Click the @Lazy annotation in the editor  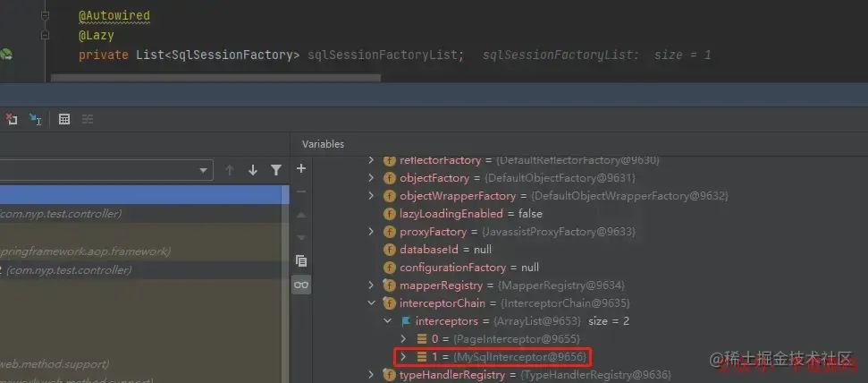97,36
